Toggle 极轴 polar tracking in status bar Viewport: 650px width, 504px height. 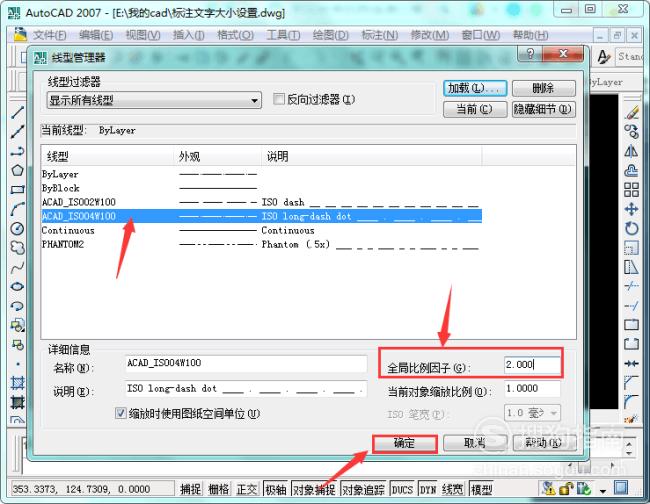[x=276, y=489]
